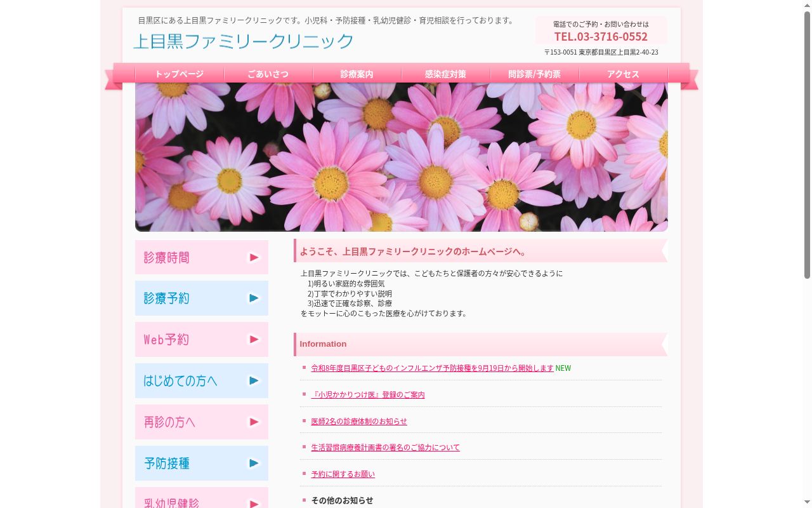
Task: Open the 『小児かかりつけ医』登録のご案内 link
Action: [x=368, y=395]
